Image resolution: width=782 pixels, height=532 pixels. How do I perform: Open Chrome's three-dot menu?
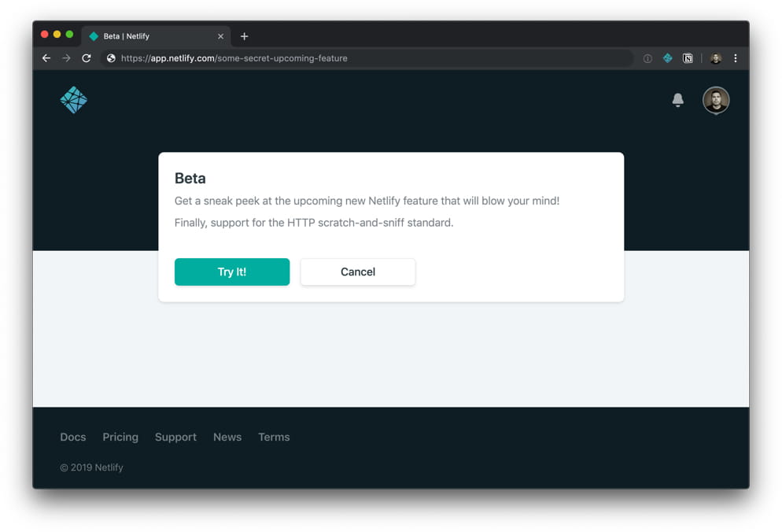click(735, 57)
